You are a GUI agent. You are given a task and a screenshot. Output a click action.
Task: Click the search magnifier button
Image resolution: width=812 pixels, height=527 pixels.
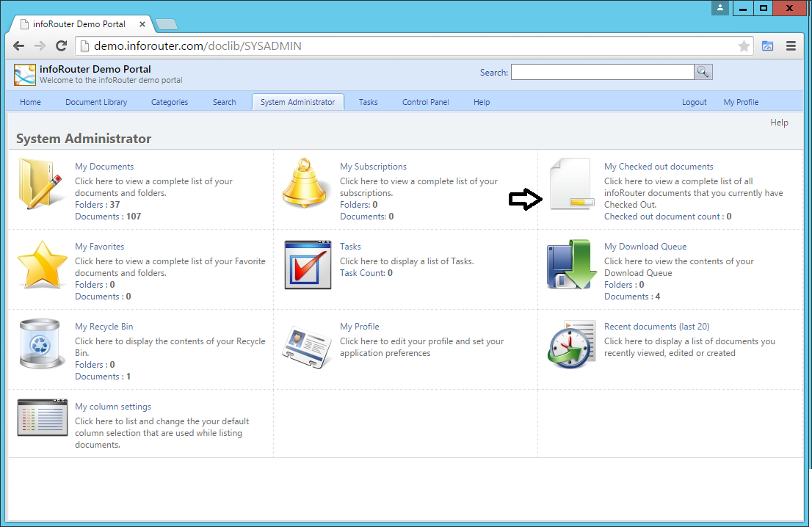[x=703, y=72]
